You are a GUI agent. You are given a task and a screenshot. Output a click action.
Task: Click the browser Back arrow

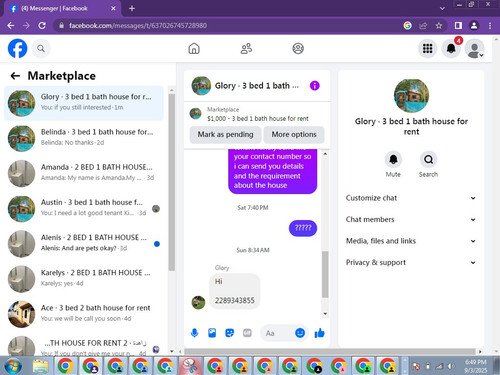tap(11, 26)
